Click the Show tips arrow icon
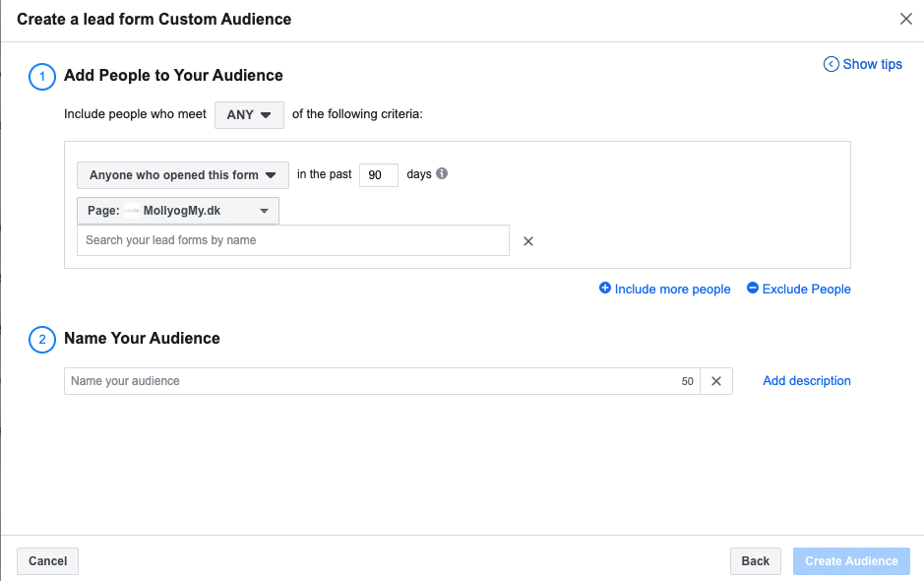 (831, 64)
